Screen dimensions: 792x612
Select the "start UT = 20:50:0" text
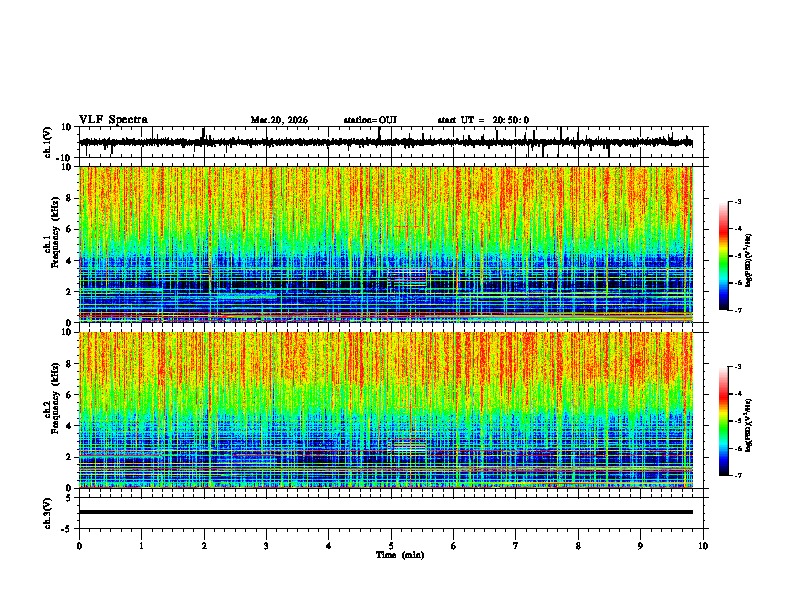pos(483,120)
